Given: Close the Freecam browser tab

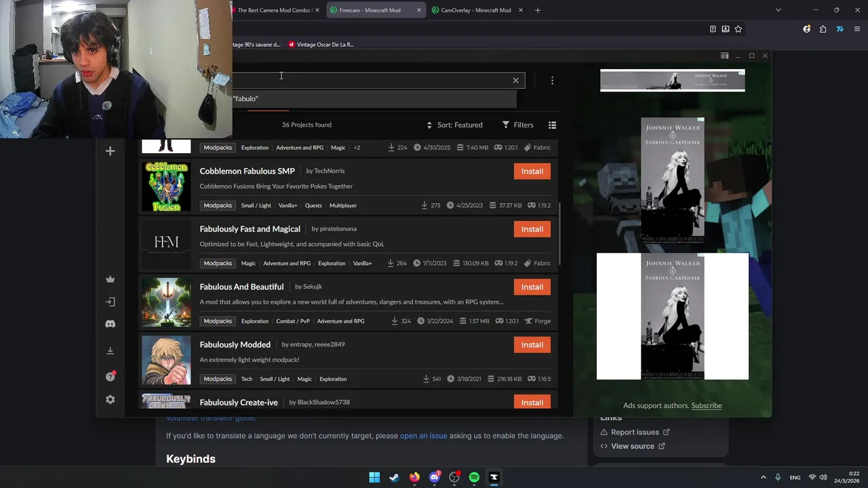Looking at the screenshot, I should (x=418, y=10).
